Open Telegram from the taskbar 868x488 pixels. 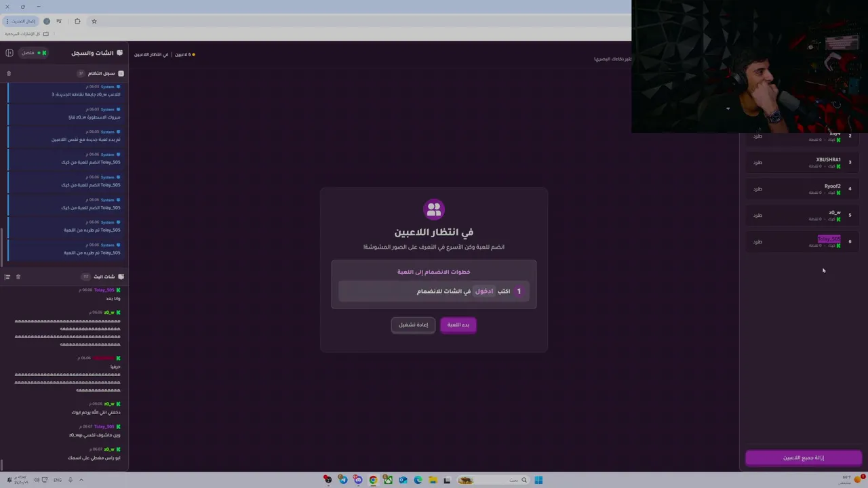coord(343,480)
